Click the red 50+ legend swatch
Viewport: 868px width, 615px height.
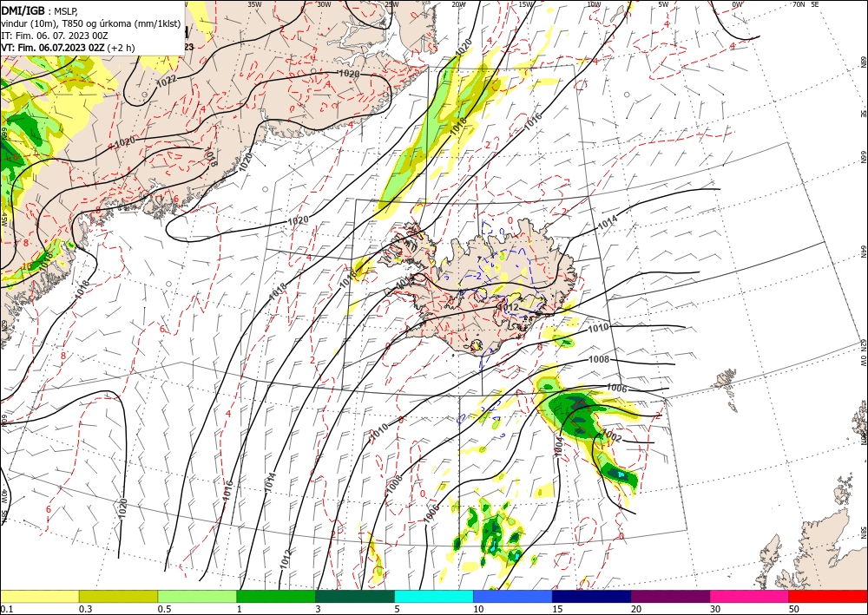[x=828, y=596]
